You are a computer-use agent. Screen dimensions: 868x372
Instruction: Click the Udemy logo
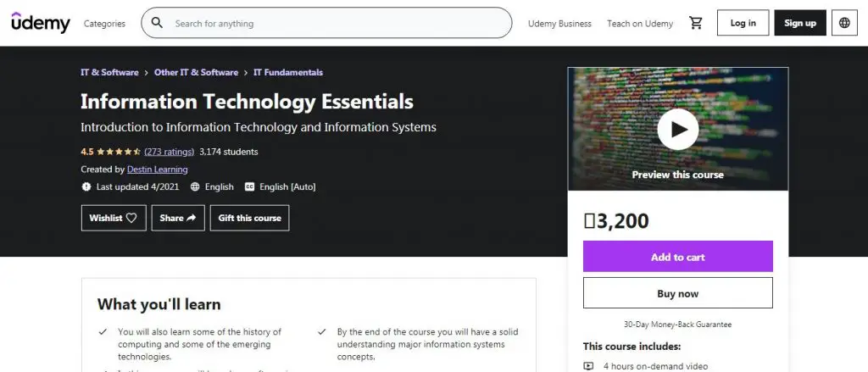[41, 23]
